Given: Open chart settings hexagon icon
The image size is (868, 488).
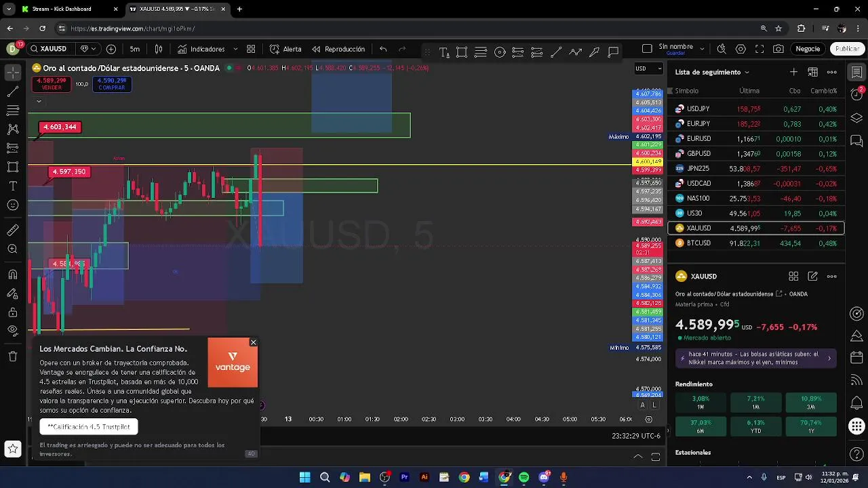Looking at the screenshot, I should tap(741, 49).
